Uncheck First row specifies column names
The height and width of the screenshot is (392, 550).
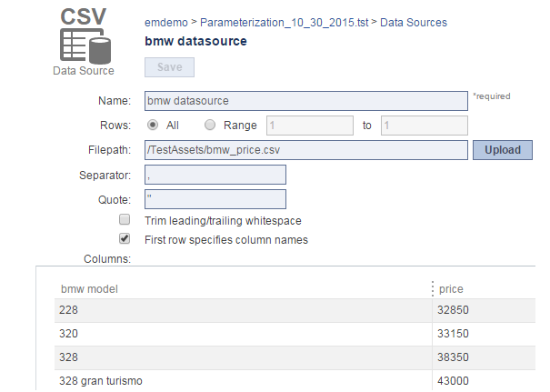tap(125, 238)
